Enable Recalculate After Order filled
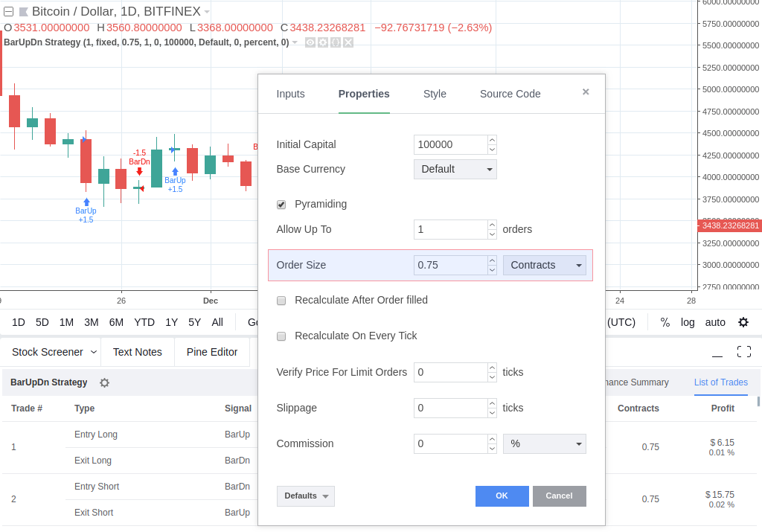Screen dimensions: 762x532 pos(281,301)
